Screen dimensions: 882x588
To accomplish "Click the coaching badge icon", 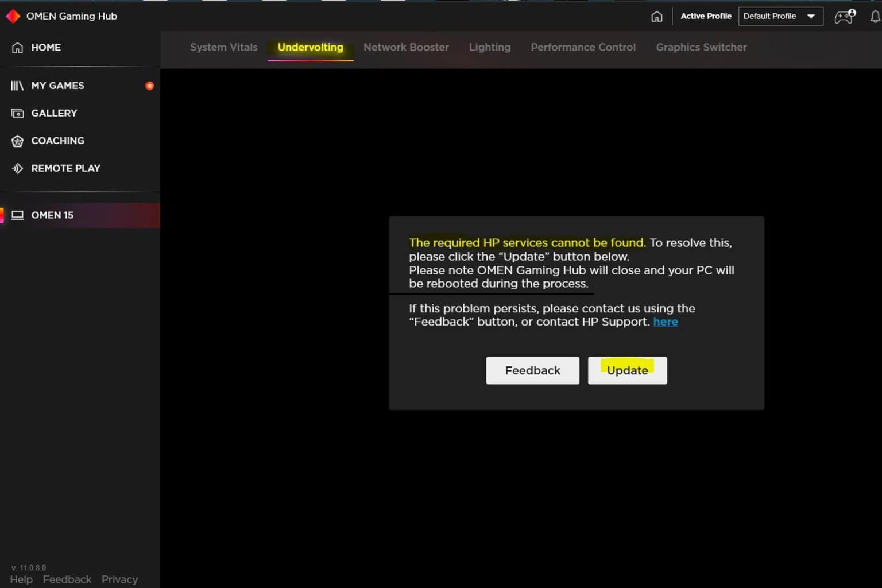I will click(18, 141).
